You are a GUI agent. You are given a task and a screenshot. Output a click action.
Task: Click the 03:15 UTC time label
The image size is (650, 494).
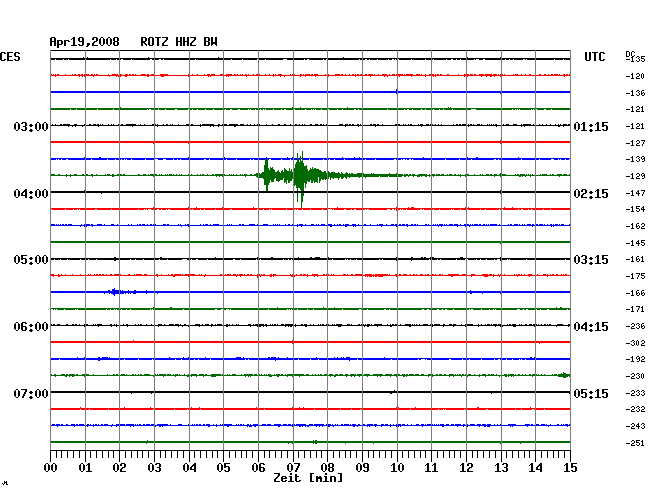pyautogui.click(x=591, y=260)
